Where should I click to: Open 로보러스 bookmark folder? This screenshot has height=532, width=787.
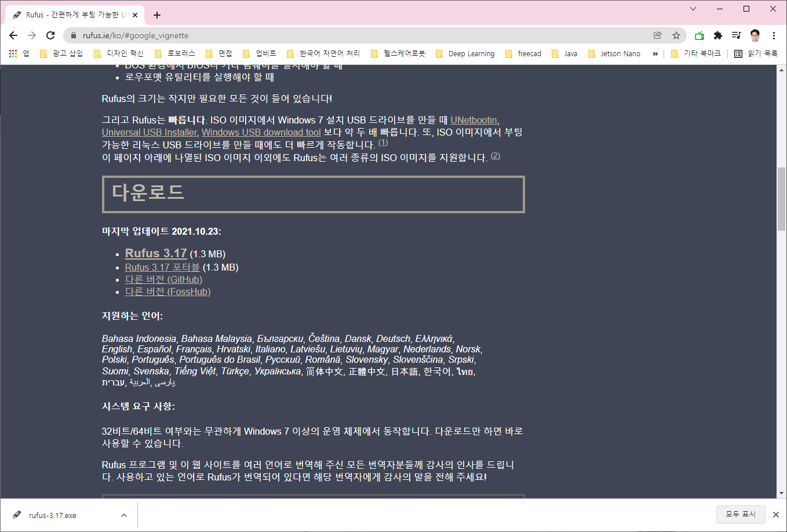175,53
